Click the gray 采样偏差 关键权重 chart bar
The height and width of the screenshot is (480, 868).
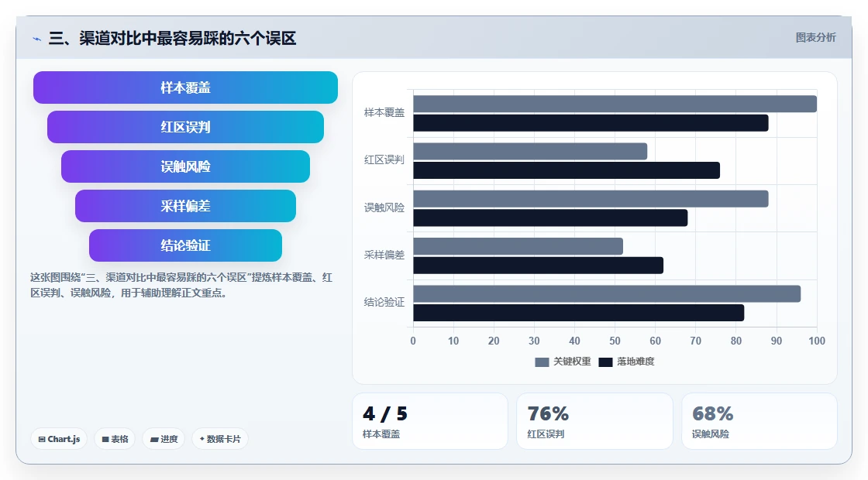pyautogui.click(x=518, y=247)
